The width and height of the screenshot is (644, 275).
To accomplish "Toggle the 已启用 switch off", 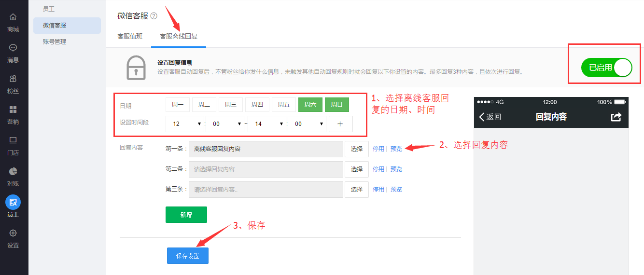I will point(606,68).
